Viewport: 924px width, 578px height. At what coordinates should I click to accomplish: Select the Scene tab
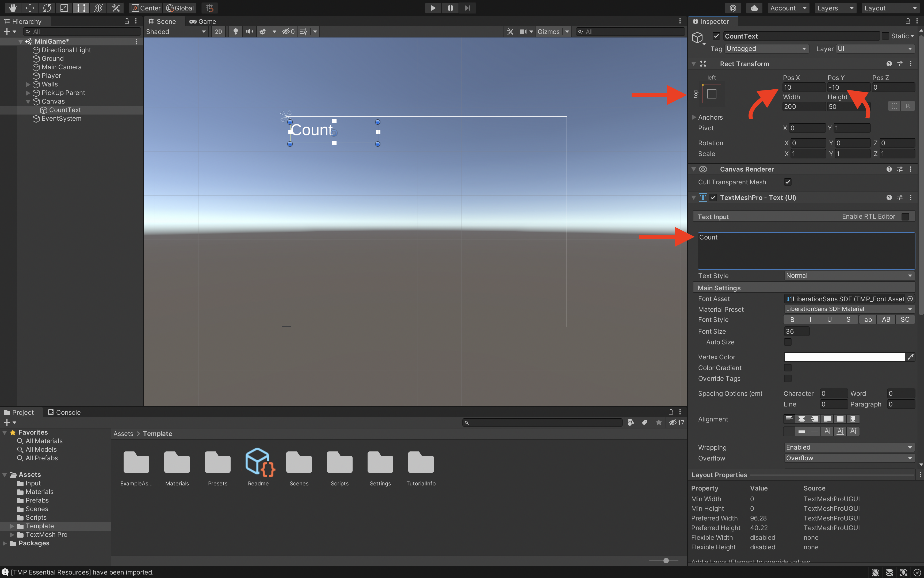coord(162,21)
